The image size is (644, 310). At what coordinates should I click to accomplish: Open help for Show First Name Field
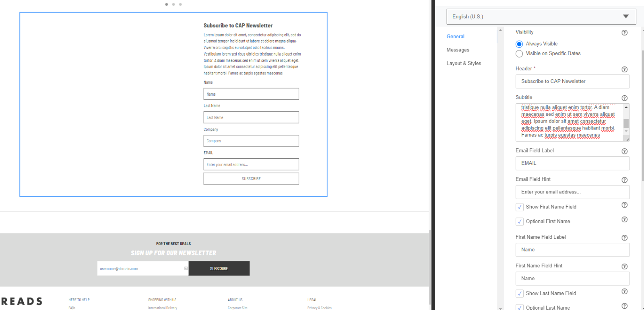tap(624, 205)
